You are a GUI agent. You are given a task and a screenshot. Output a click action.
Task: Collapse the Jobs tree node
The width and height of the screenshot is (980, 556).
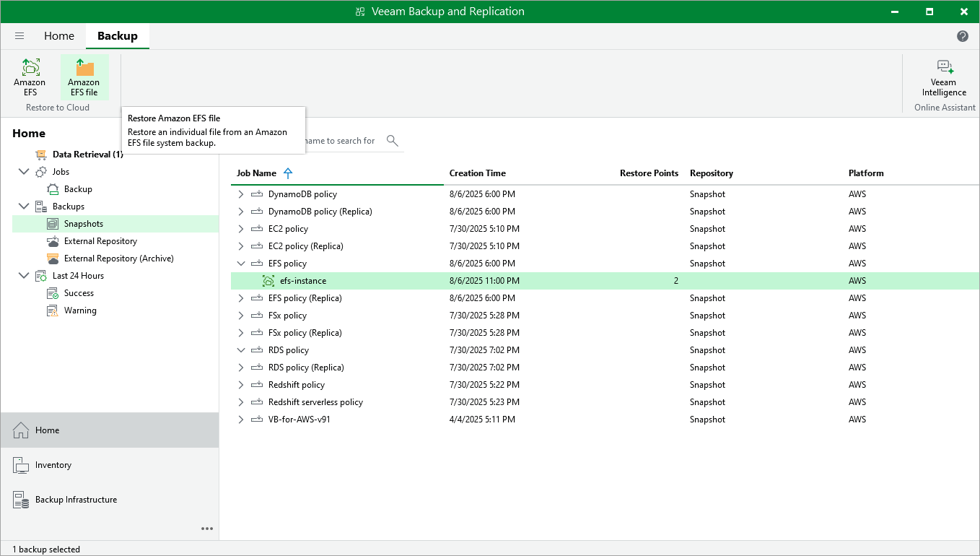click(x=24, y=172)
